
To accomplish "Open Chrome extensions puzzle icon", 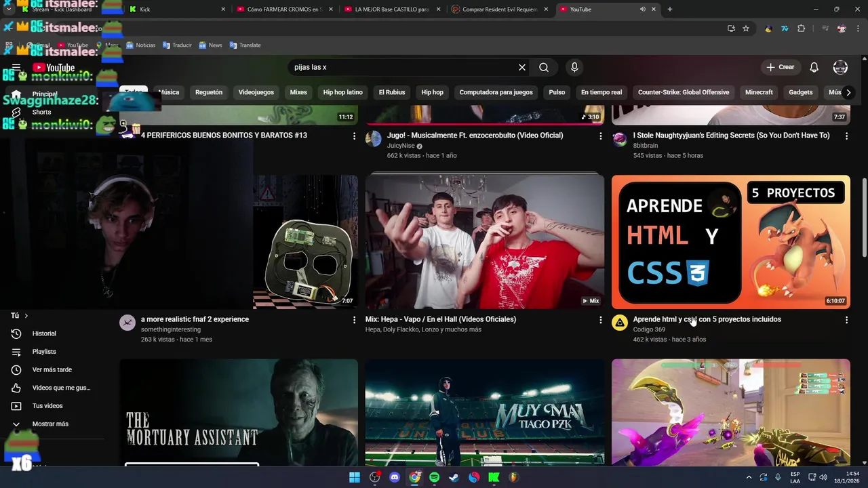I will 802,28.
